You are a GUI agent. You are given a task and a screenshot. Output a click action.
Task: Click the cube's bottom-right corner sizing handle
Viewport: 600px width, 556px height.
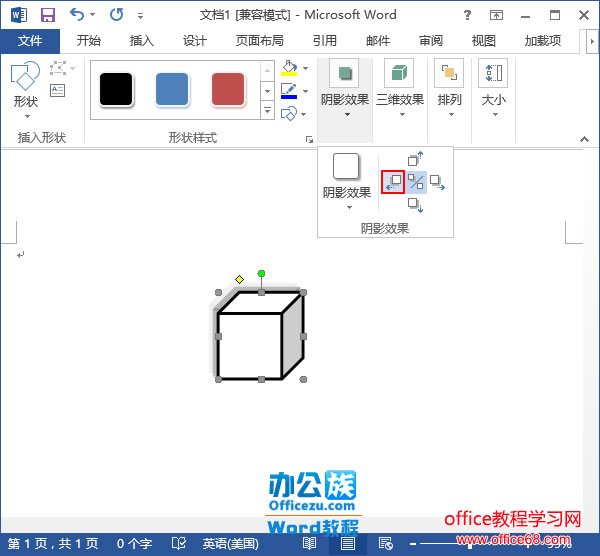pyautogui.click(x=303, y=379)
